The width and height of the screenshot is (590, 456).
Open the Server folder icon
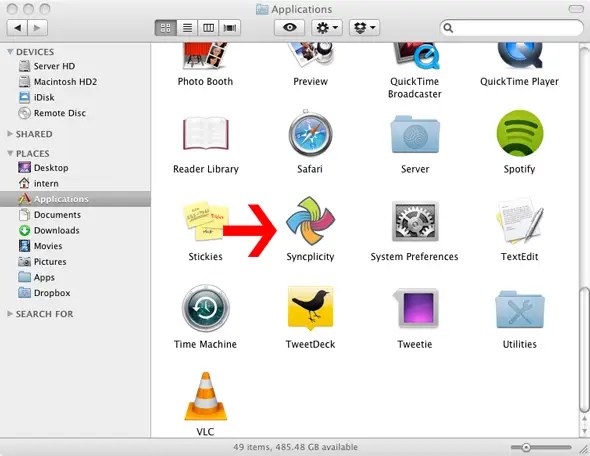point(415,134)
